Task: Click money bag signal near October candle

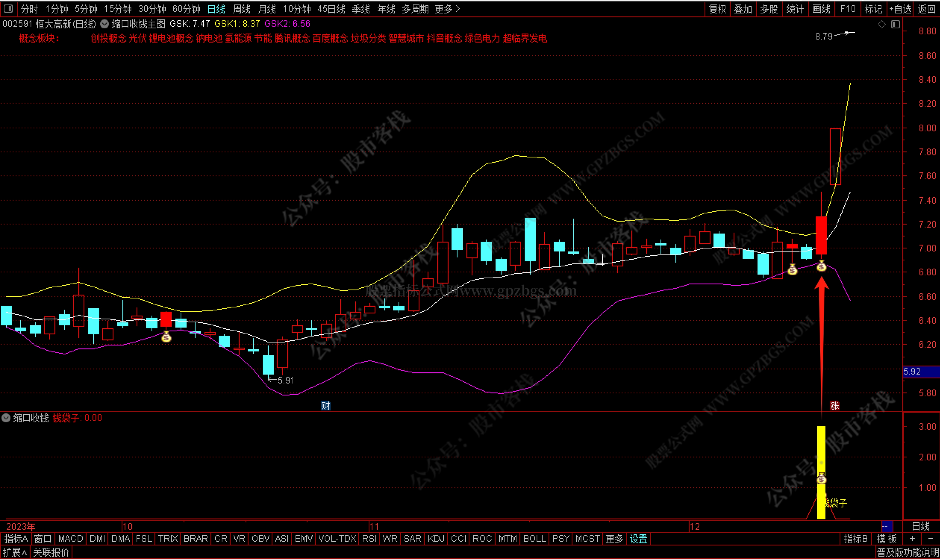Action: 166,337
